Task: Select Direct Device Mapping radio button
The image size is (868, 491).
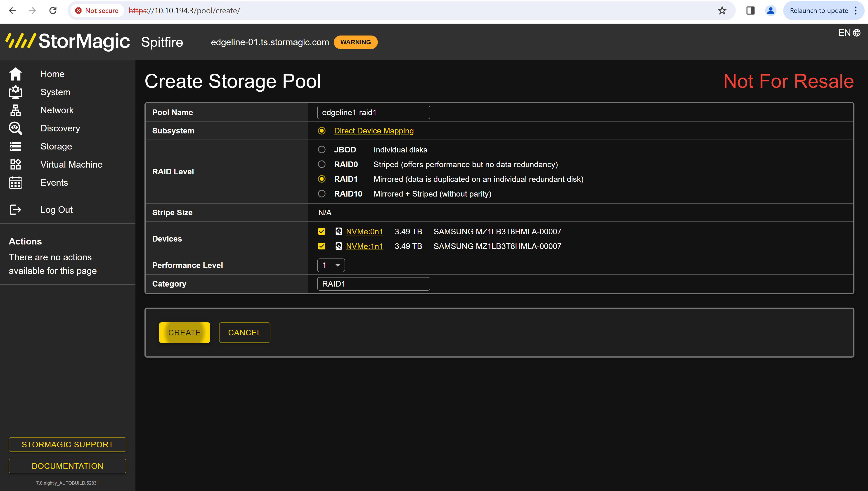Action: pyautogui.click(x=322, y=131)
